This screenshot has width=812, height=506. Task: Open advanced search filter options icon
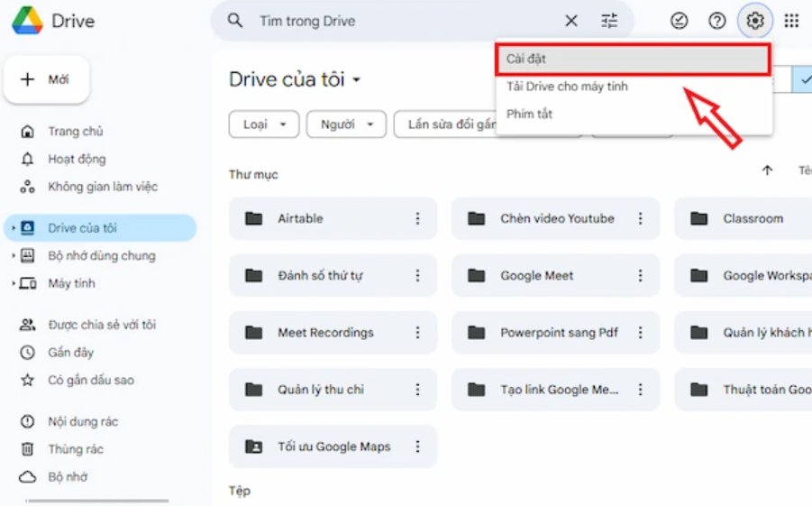609,21
